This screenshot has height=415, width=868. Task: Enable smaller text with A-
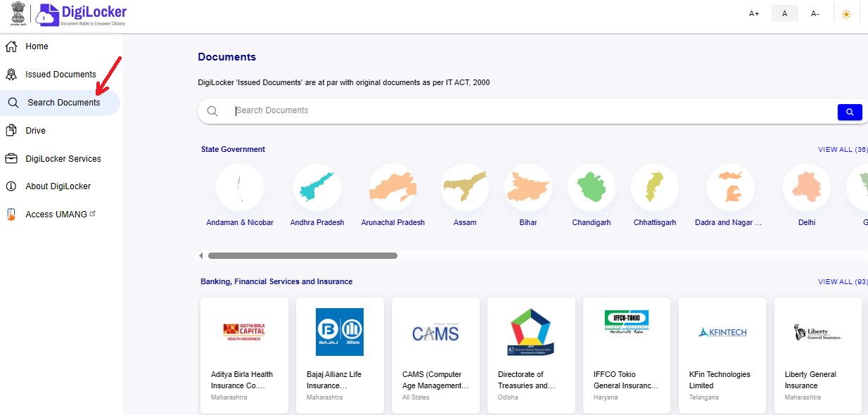pos(815,13)
